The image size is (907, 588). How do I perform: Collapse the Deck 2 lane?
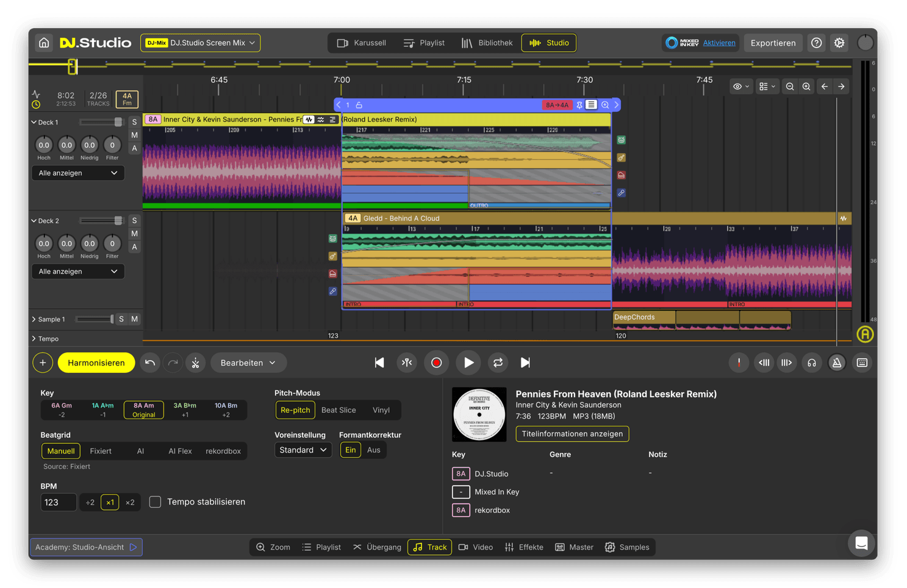(34, 221)
